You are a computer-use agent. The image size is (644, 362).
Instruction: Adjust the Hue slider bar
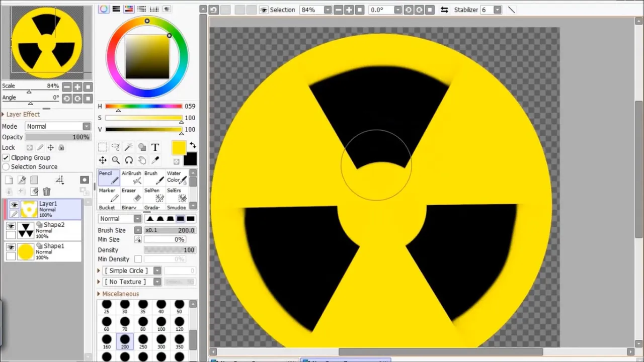(144, 106)
